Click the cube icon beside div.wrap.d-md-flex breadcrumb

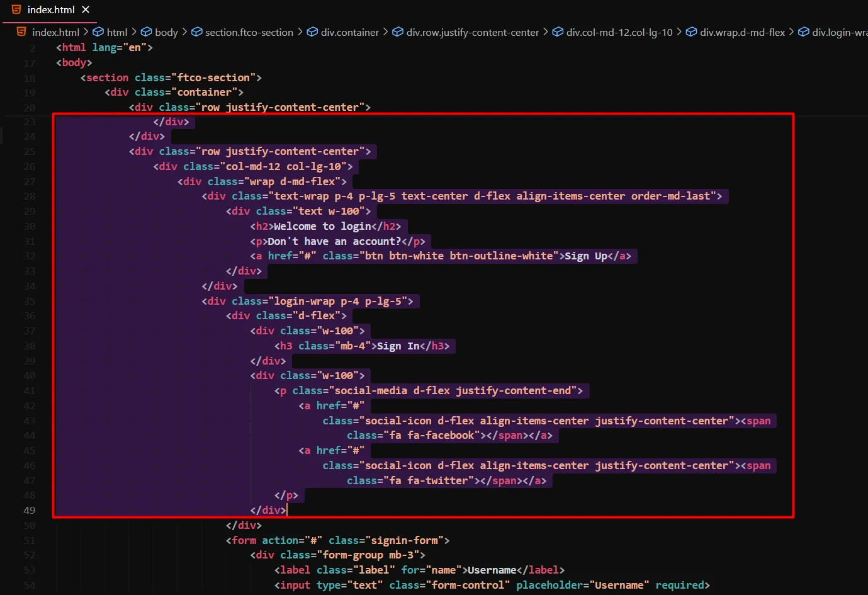pos(691,32)
